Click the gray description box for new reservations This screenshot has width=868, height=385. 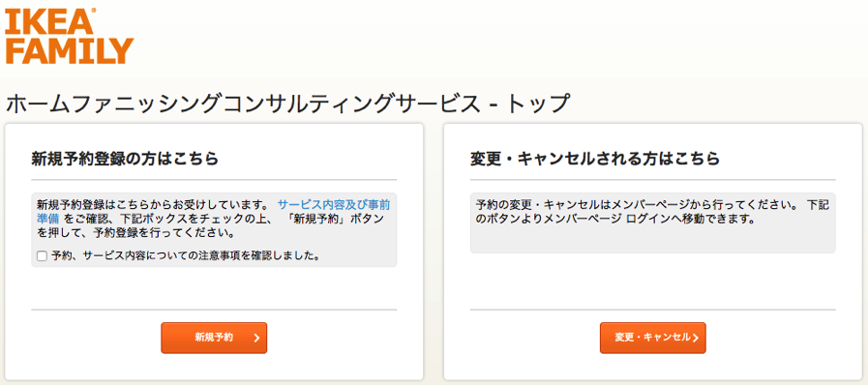(214, 229)
